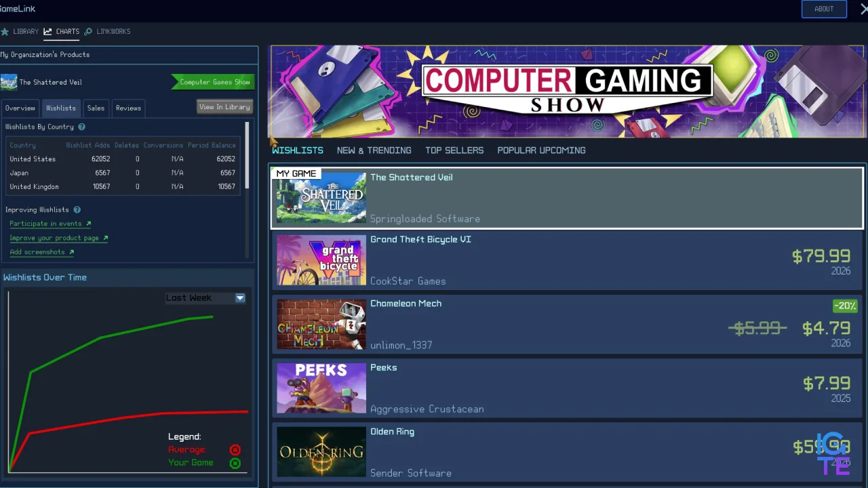Screen dimensions: 868x488
Task: Click arrow icon after Improve your product page
Action: [105, 238]
